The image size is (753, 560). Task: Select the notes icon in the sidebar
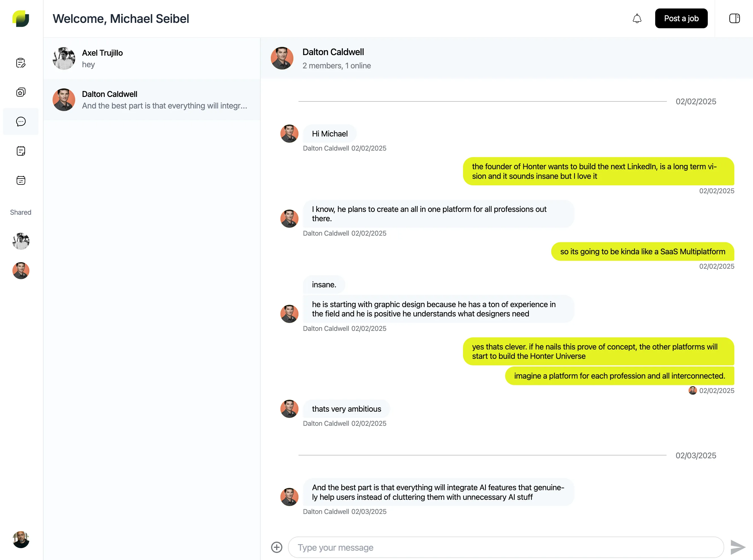[21, 151]
